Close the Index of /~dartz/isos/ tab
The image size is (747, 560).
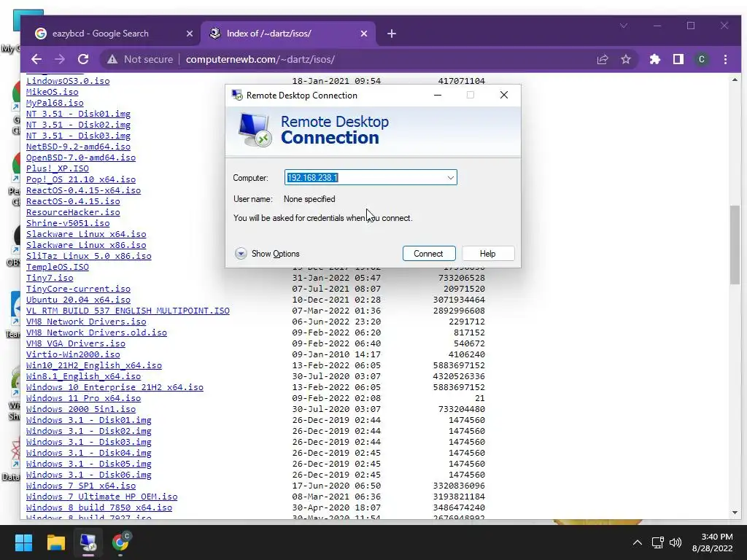click(364, 34)
